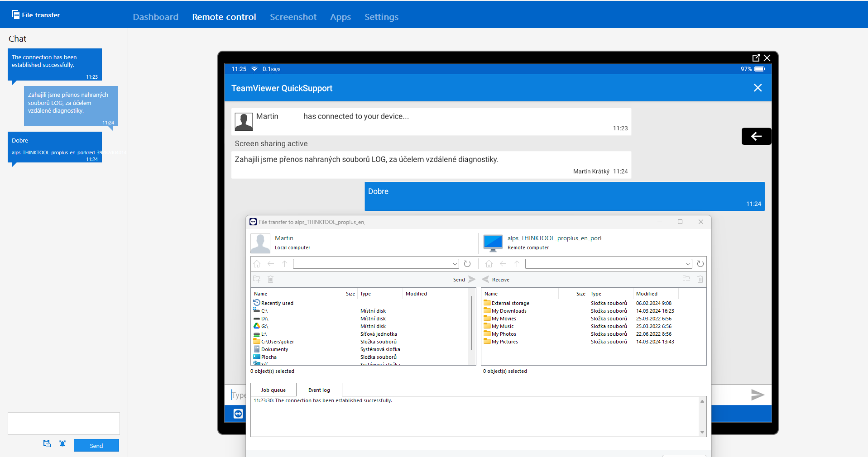
Task: Click Send to transfer files
Action: point(464,280)
